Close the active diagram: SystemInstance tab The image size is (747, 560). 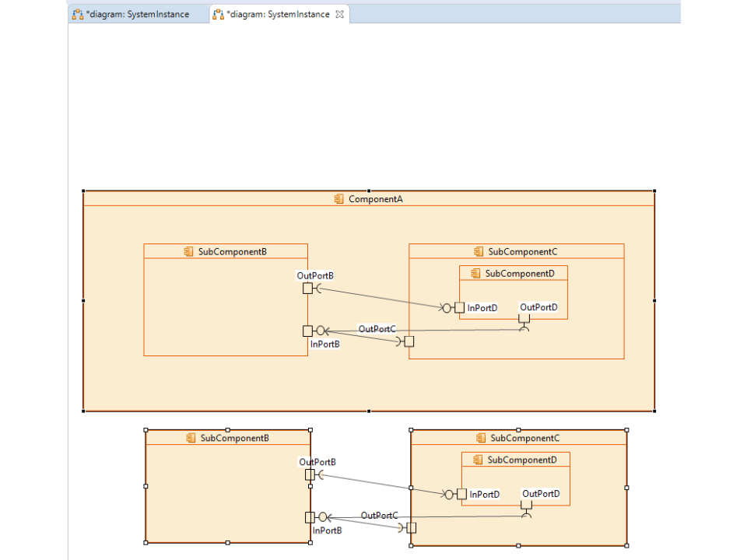tap(339, 14)
